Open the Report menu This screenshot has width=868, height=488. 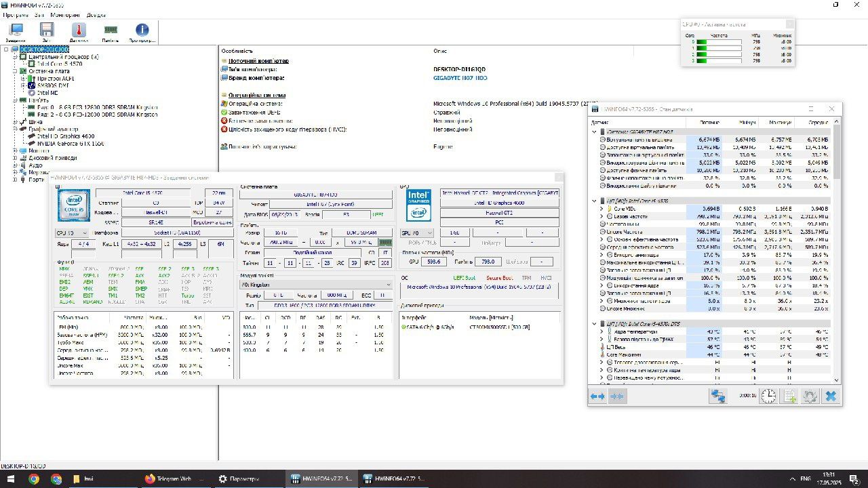(x=39, y=14)
